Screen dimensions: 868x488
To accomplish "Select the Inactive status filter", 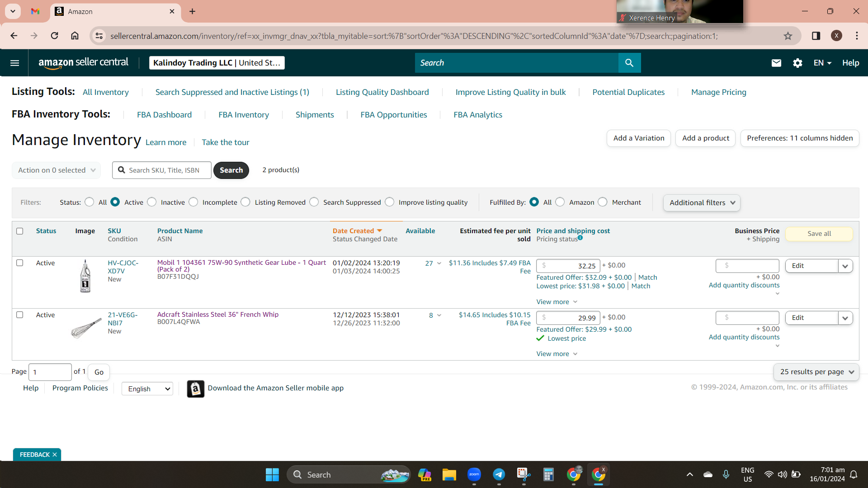I will [152, 202].
